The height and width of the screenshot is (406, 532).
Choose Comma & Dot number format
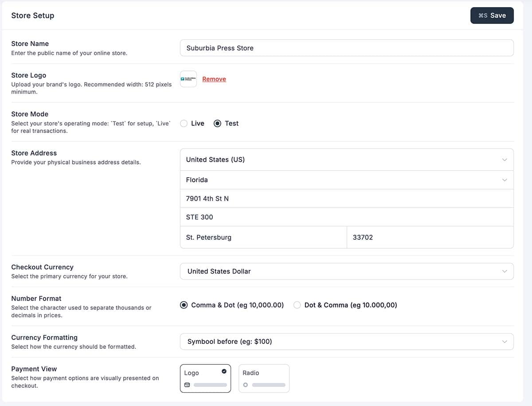184,305
